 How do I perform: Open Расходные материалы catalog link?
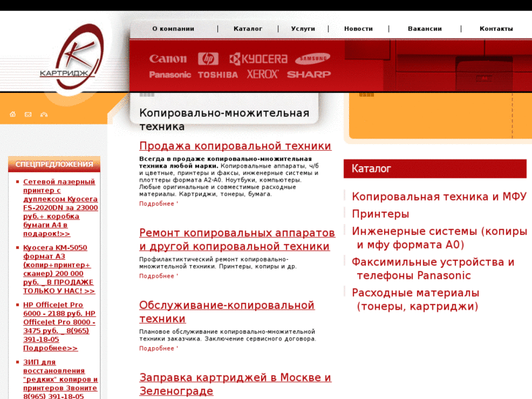click(x=416, y=299)
